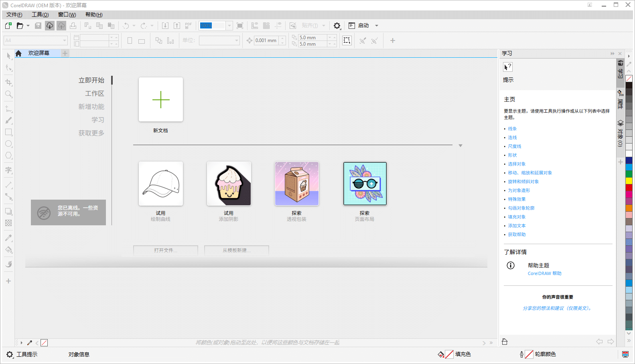Click the 新文档 plus thumbnail

pyautogui.click(x=161, y=99)
